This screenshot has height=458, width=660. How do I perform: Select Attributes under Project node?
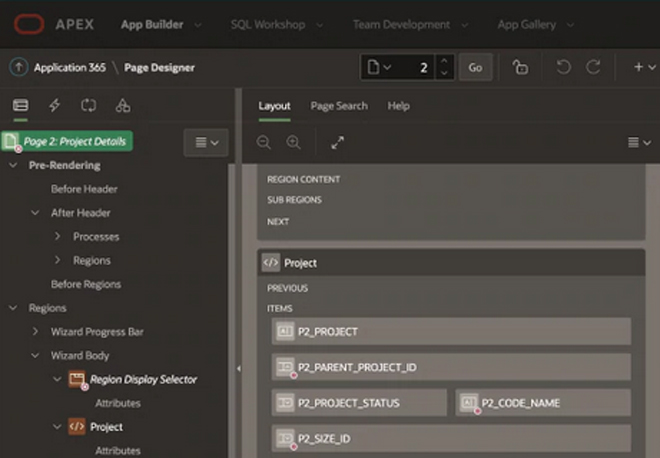(x=118, y=451)
